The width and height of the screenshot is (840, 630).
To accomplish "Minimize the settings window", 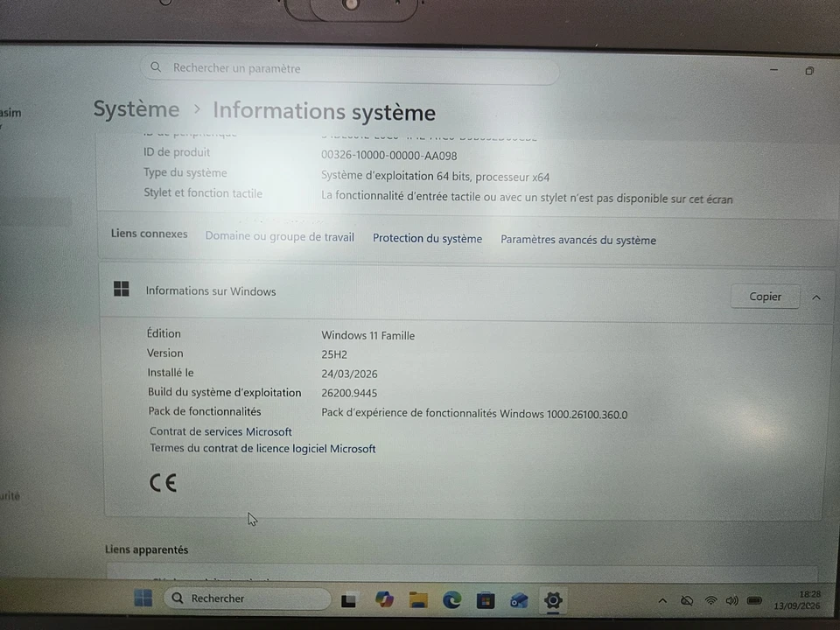I will pyautogui.click(x=773, y=70).
